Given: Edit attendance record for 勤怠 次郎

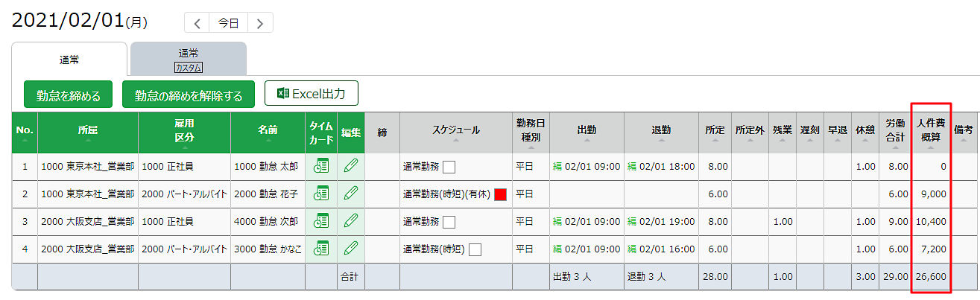Looking at the screenshot, I should (x=351, y=221).
